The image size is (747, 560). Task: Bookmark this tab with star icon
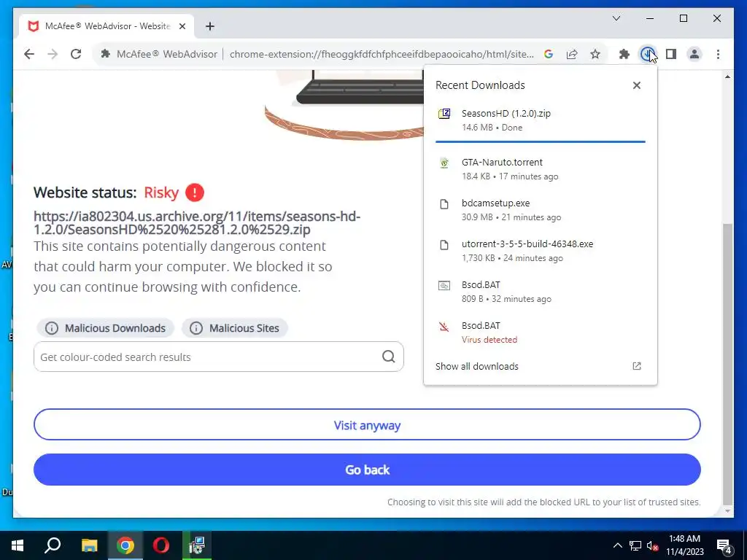pyautogui.click(x=595, y=54)
